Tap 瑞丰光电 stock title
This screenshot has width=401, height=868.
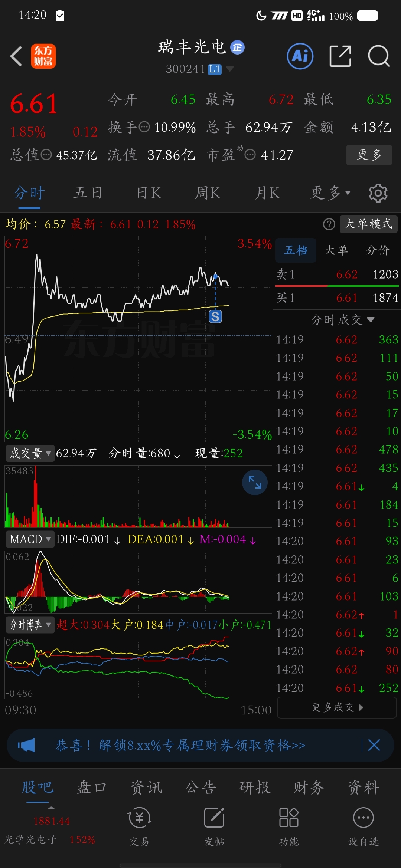(192, 47)
